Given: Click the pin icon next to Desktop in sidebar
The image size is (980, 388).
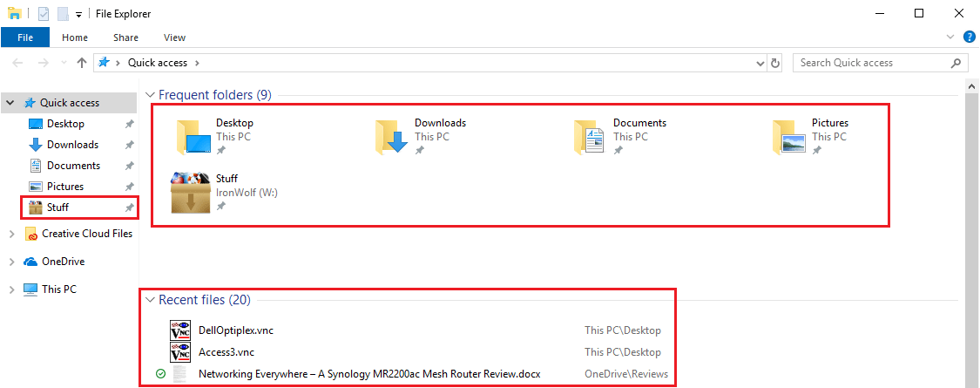Looking at the screenshot, I should click(x=130, y=124).
